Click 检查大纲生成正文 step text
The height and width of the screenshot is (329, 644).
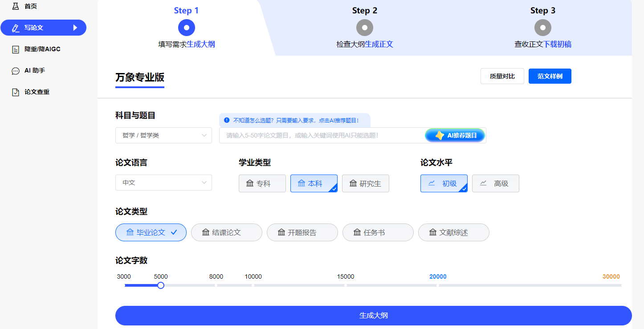click(365, 45)
